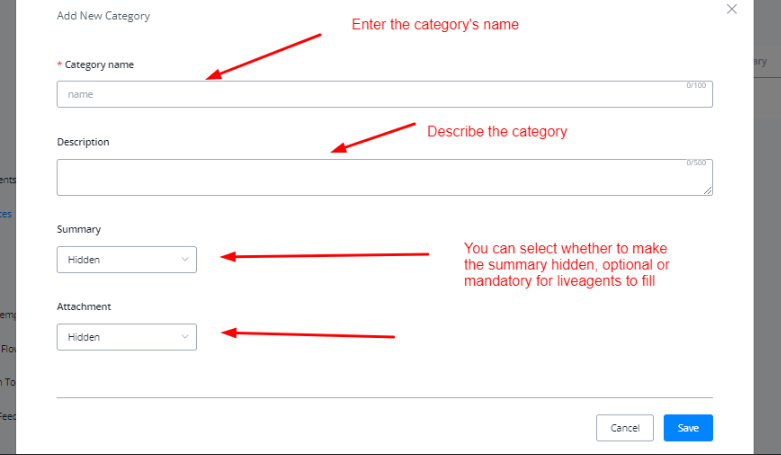Click the 0/100 character counter
This screenshot has width=781, height=455.
tap(696, 86)
